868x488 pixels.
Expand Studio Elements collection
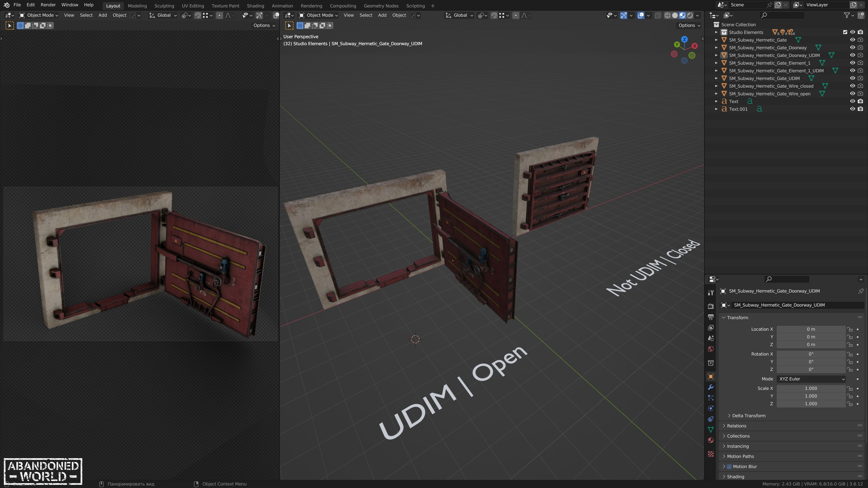point(716,32)
